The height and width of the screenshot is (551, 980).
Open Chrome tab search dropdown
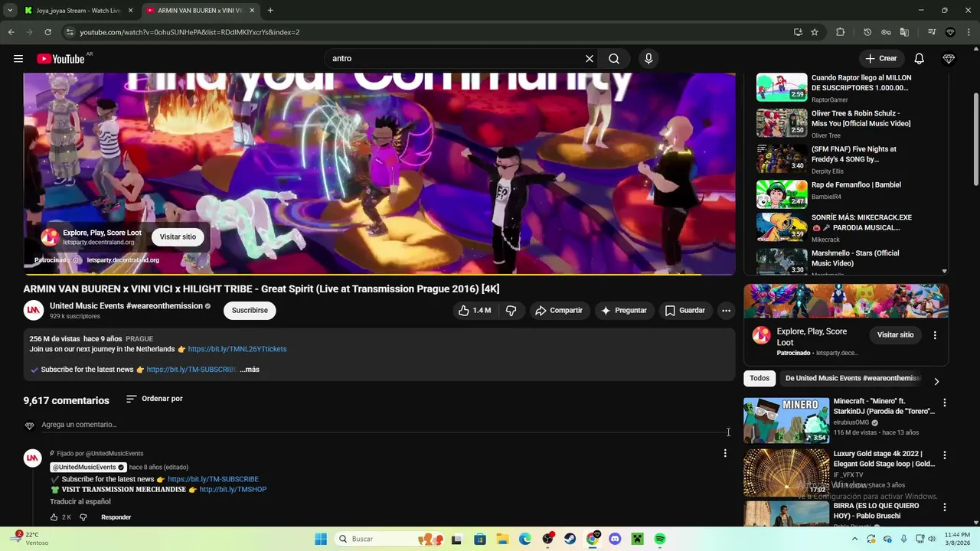(10, 10)
